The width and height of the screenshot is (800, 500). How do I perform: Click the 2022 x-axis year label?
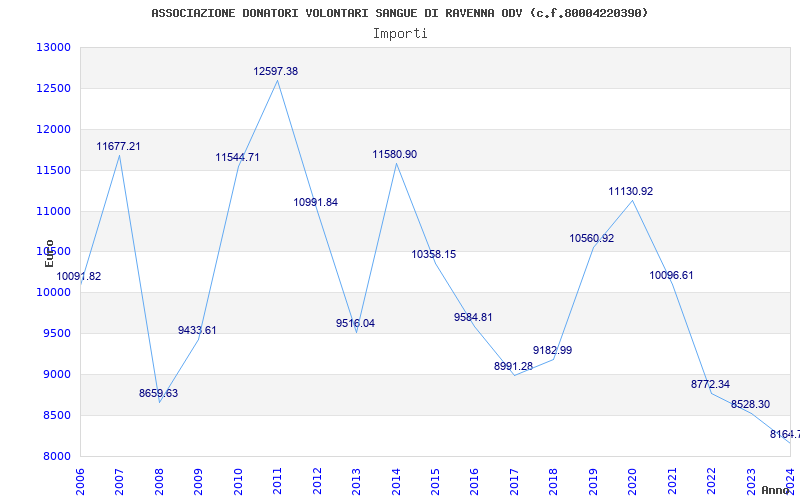click(x=711, y=481)
